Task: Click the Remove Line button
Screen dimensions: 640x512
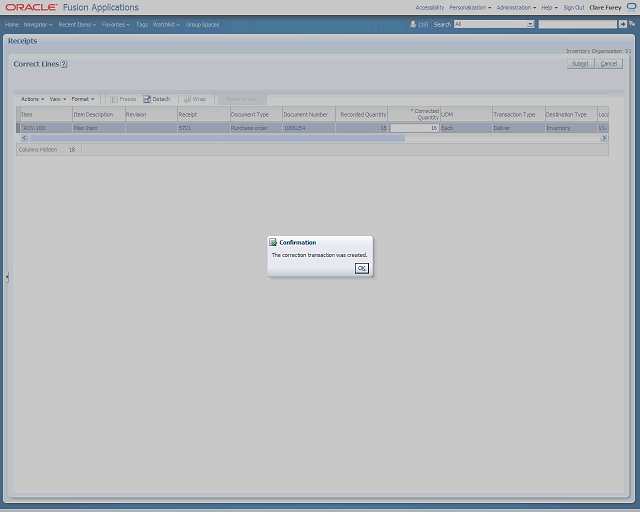Action: tap(242, 99)
